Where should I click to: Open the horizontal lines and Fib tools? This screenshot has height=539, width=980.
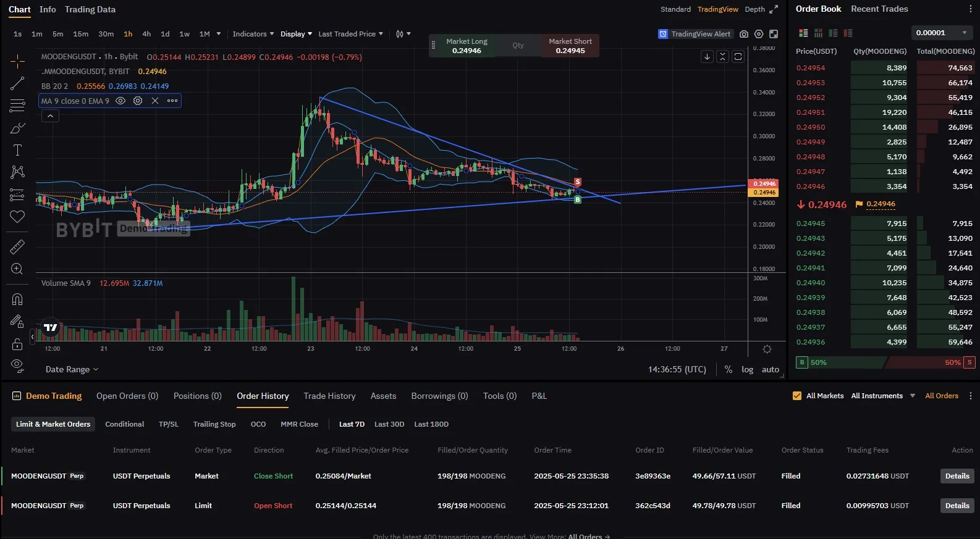(17, 106)
